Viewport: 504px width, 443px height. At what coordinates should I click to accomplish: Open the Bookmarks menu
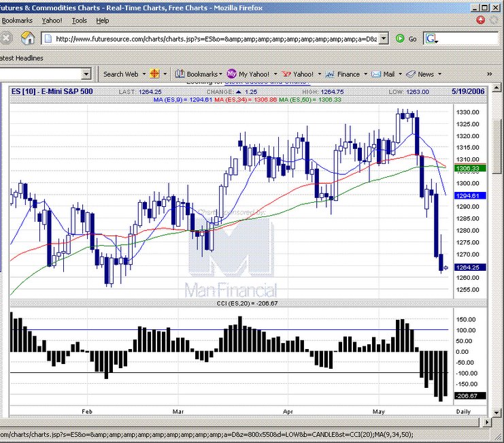coord(17,20)
